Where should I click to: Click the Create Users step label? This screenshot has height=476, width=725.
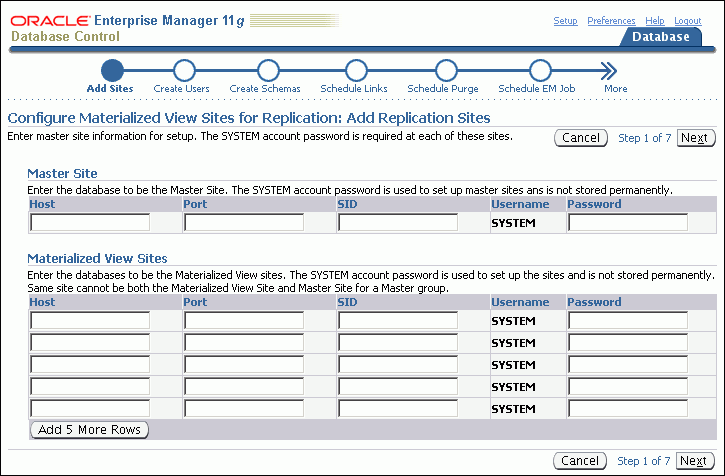click(181, 88)
